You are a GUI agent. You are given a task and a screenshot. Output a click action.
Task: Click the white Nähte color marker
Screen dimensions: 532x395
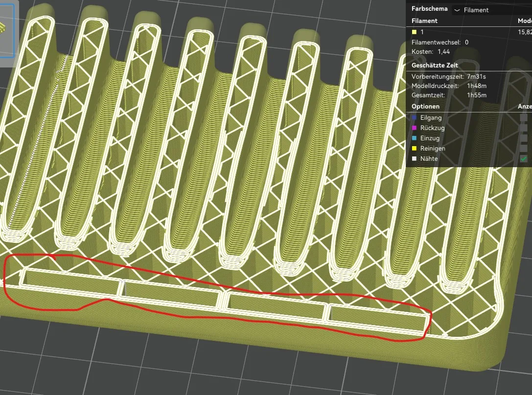point(414,158)
